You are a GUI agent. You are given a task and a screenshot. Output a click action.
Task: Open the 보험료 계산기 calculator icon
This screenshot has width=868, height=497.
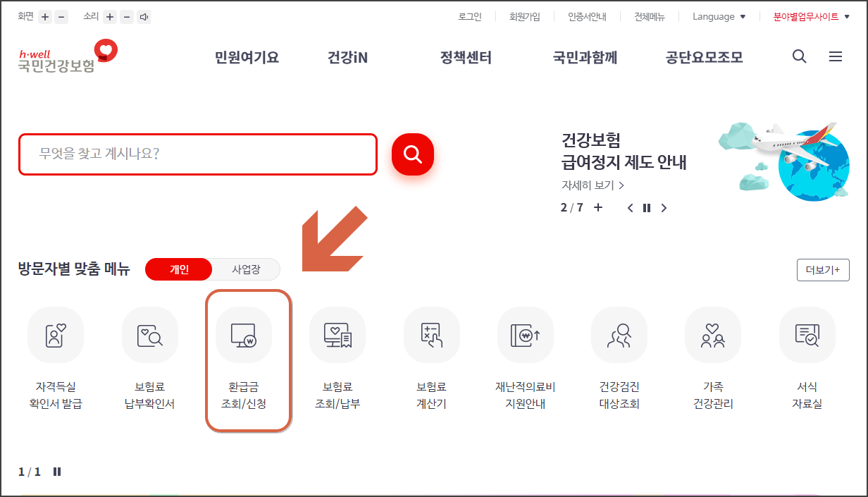pyautogui.click(x=431, y=352)
